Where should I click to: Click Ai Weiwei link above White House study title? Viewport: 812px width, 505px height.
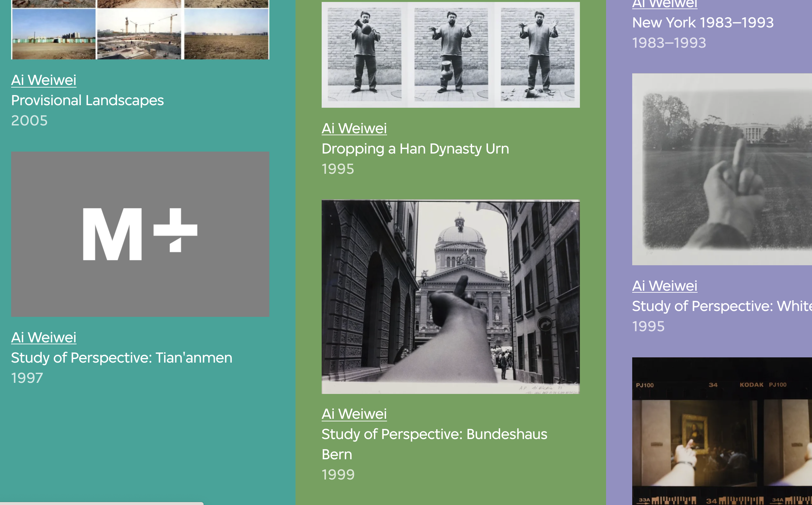coord(665,286)
